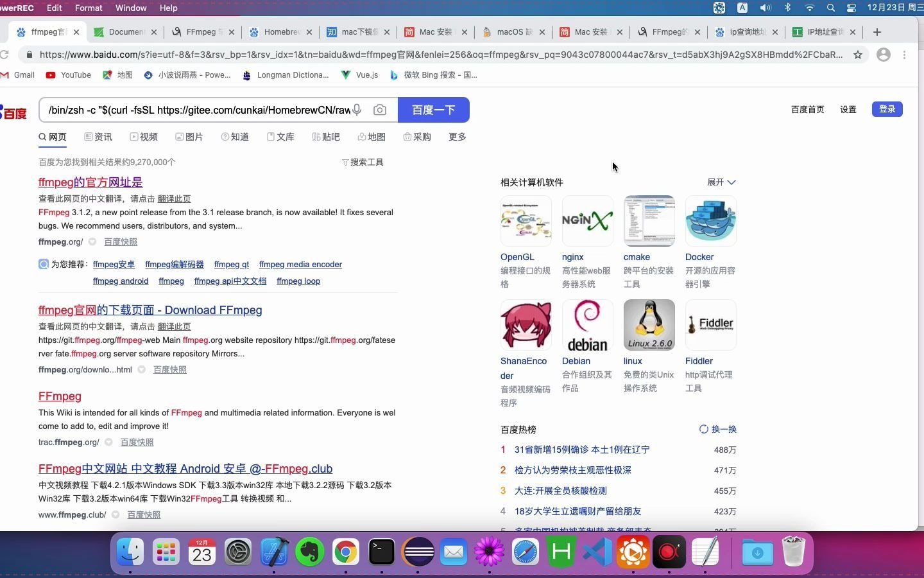
Task: Open 百度首页 link
Action: [x=808, y=110]
